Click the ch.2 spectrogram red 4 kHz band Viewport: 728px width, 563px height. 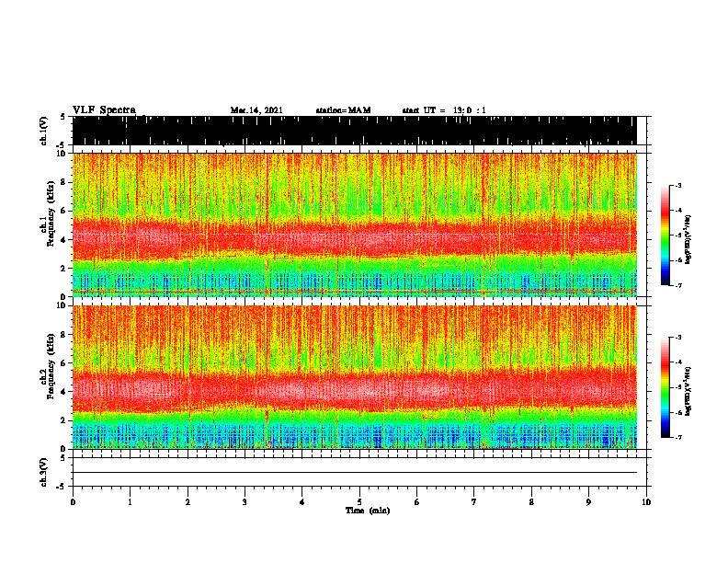point(354,389)
